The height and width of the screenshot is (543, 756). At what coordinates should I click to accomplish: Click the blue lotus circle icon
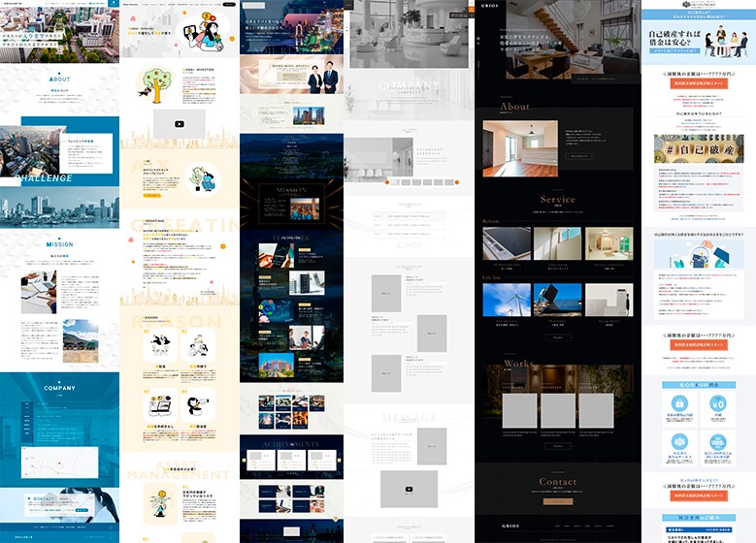[x=680, y=441]
